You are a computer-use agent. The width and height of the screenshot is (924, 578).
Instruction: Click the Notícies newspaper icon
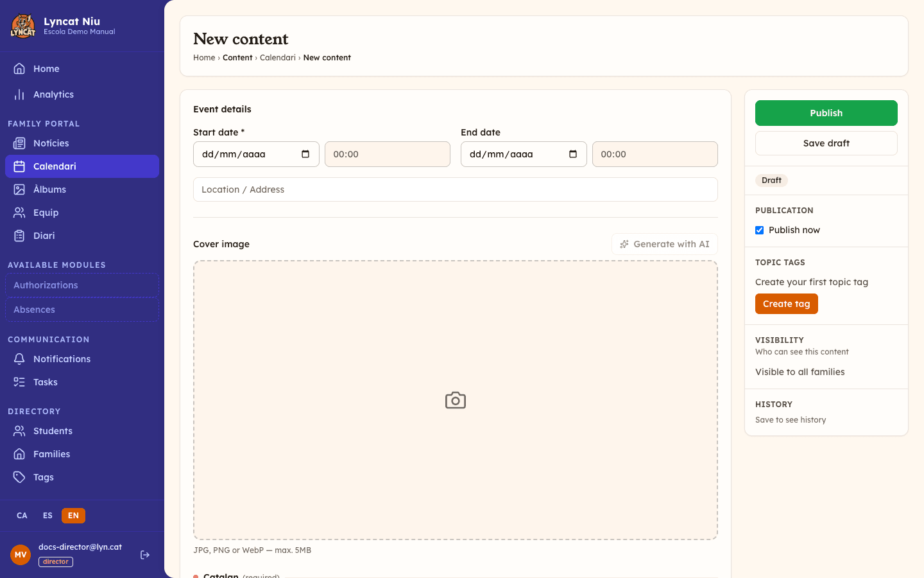19,143
